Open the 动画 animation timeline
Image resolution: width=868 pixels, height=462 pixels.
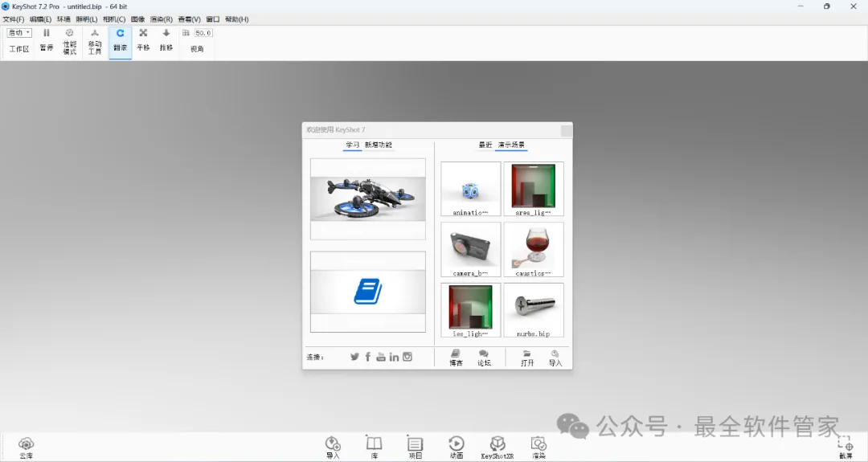(457, 448)
